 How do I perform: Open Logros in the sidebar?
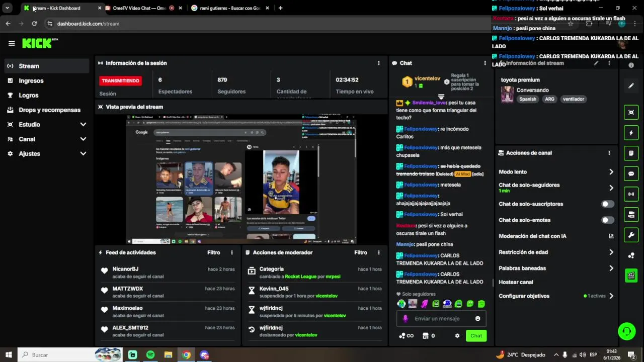[x=46, y=95]
